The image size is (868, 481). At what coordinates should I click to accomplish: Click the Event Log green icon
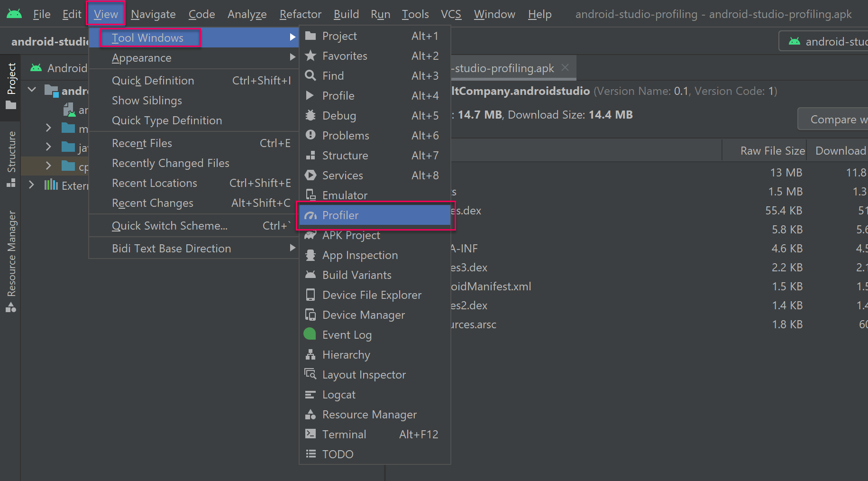[x=310, y=334]
